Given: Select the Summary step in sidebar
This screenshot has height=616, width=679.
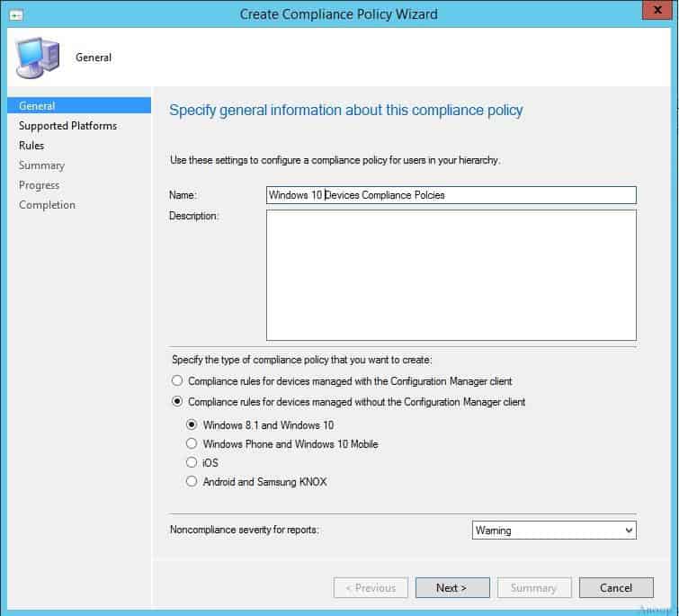Looking at the screenshot, I should pyautogui.click(x=41, y=165).
